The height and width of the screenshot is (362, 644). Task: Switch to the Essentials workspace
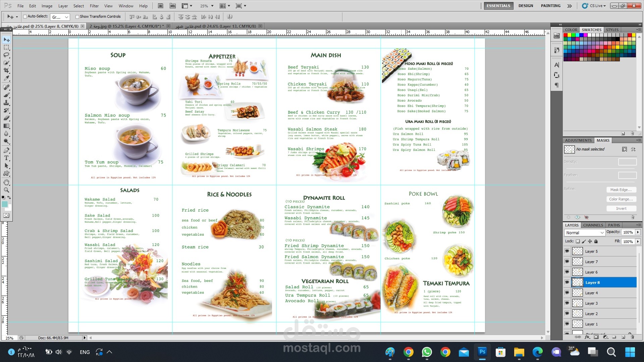pyautogui.click(x=498, y=6)
